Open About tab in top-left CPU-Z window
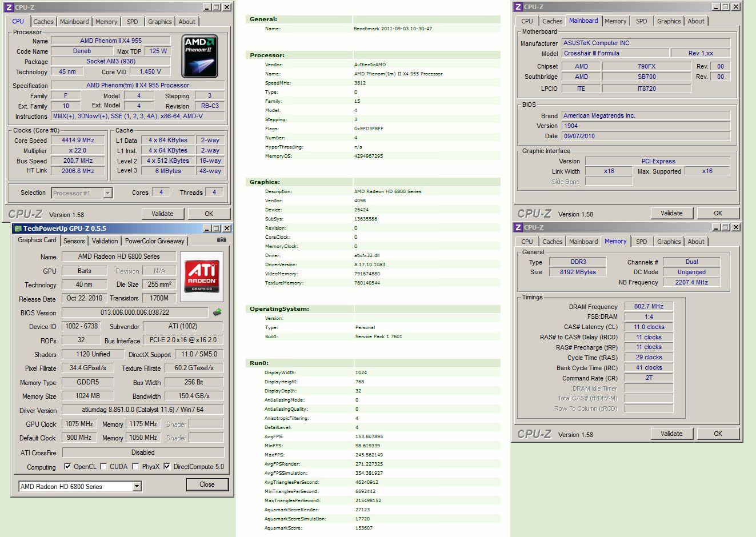This screenshot has width=756, height=537. point(187,22)
